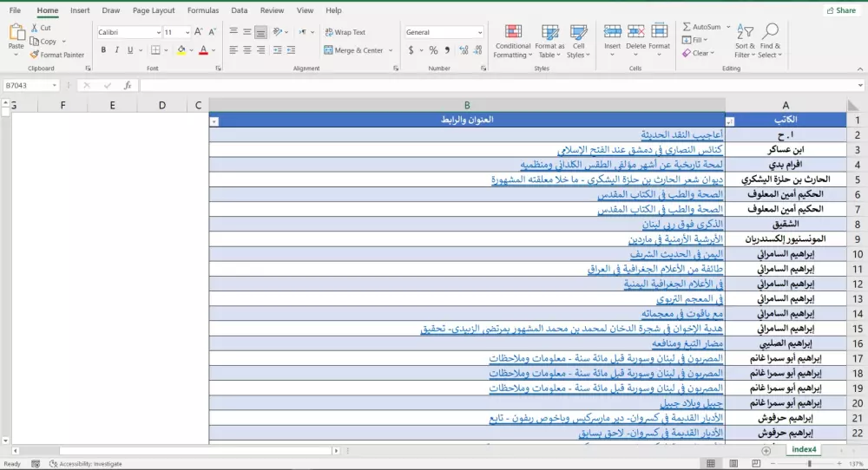The width and height of the screenshot is (868, 470).
Task: Toggle Middle Align vertical alignment
Action: (x=247, y=32)
